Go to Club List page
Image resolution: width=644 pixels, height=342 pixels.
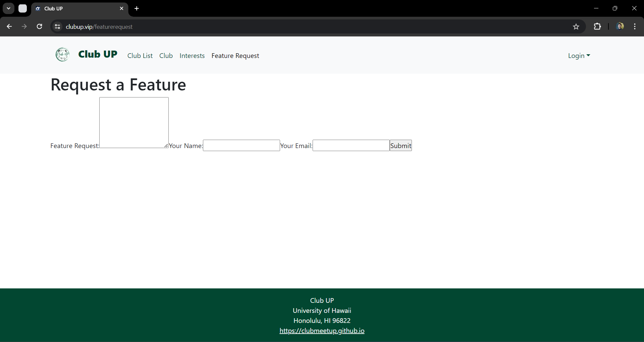140,56
